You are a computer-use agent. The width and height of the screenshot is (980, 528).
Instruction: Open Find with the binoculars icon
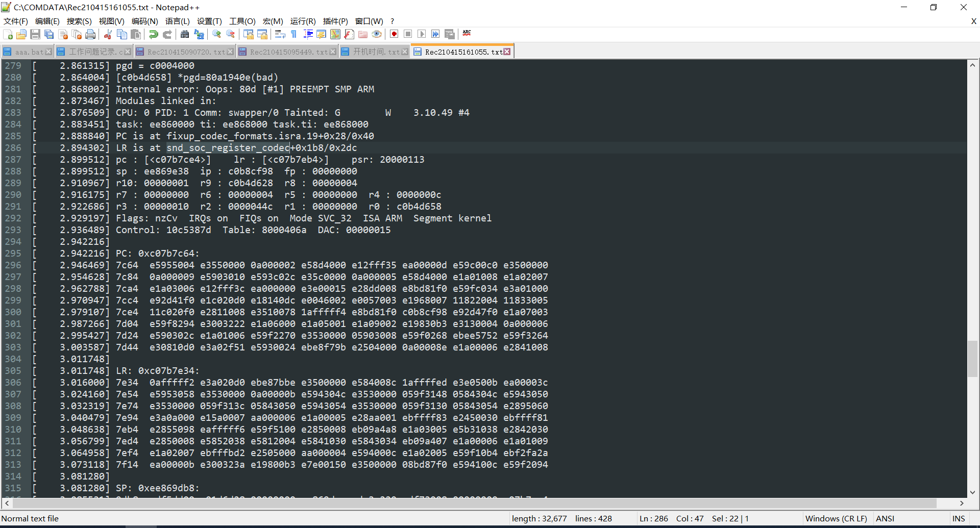[x=184, y=34]
